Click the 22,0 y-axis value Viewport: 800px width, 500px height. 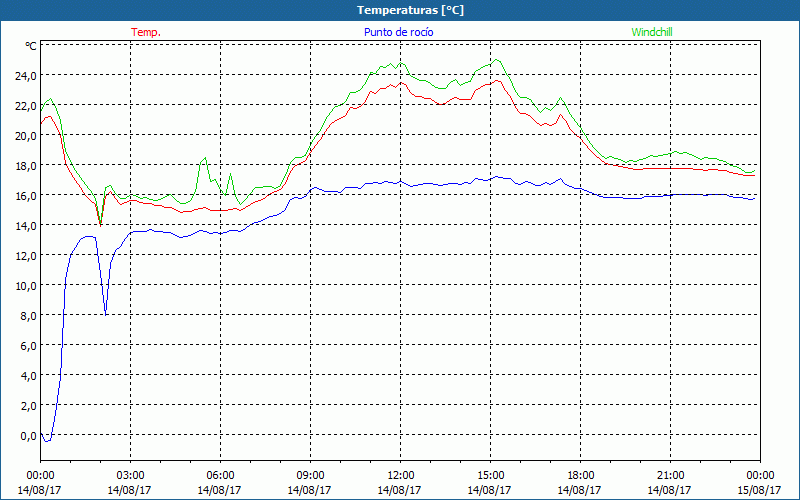tap(27, 106)
